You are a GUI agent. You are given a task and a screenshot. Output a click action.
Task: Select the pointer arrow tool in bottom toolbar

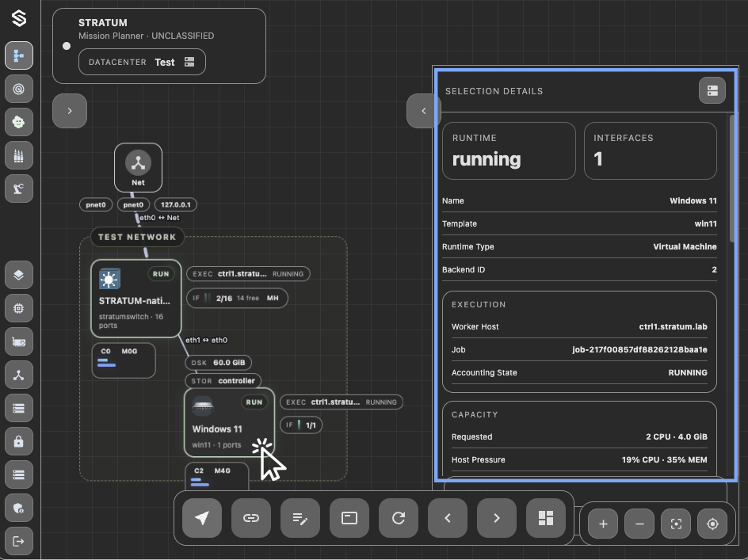point(202,518)
